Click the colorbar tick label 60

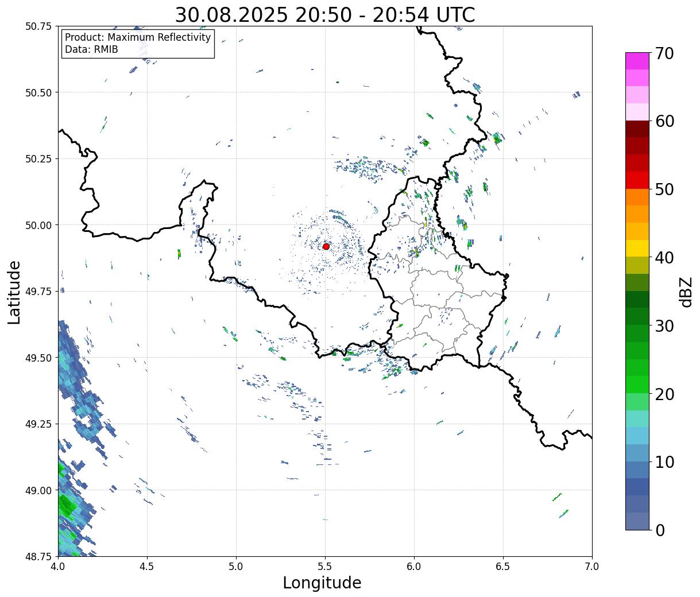coord(664,121)
